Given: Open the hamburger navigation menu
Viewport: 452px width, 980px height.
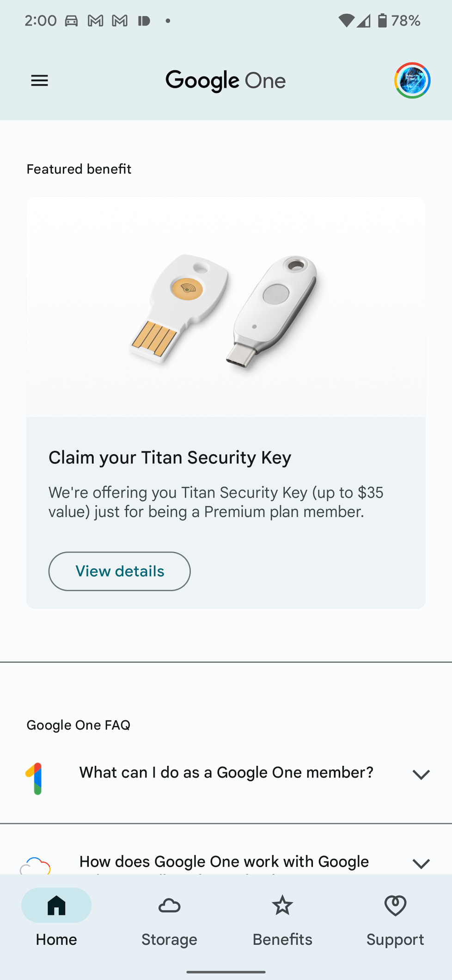Looking at the screenshot, I should tap(40, 81).
